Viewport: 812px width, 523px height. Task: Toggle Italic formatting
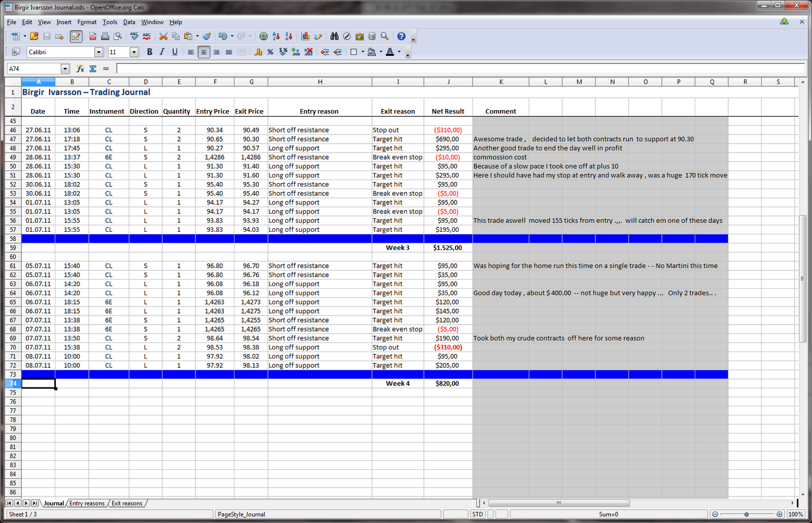(x=162, y=52)
